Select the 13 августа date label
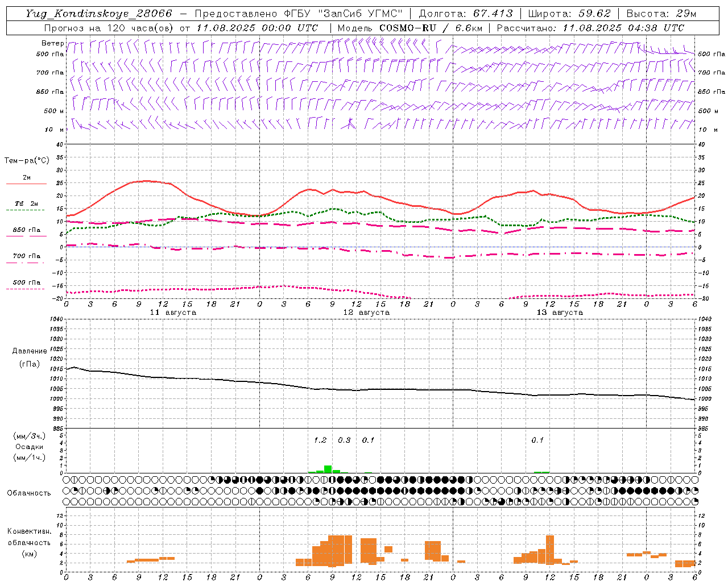The height and width of the screenshot is (582, 728). pos(560,313)
